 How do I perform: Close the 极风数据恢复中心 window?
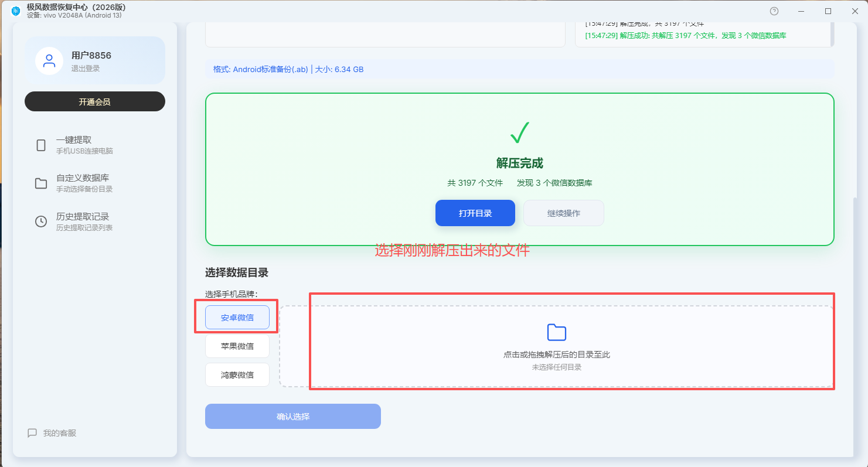pos(855,11)
